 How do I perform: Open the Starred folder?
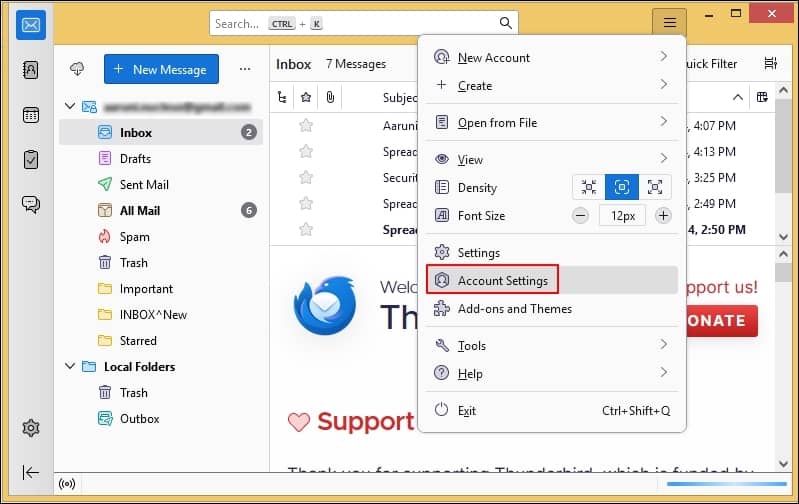[x=161, y=340]
